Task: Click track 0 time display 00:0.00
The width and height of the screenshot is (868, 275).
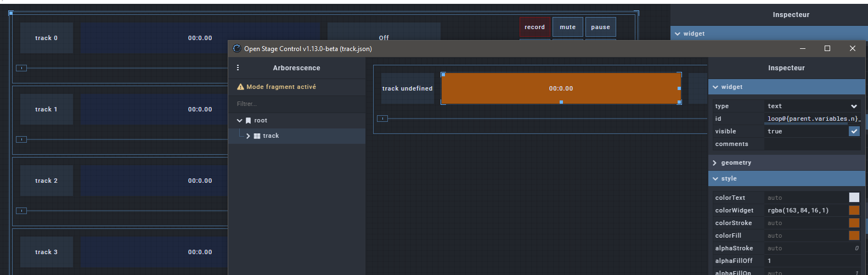Action: (x=200, y=38)
